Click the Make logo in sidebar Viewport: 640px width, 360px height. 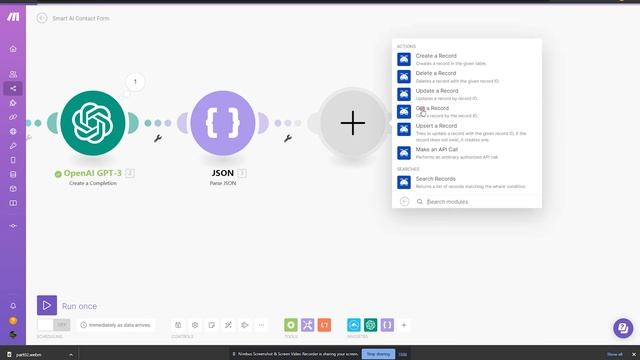click(x=13, y=17)
